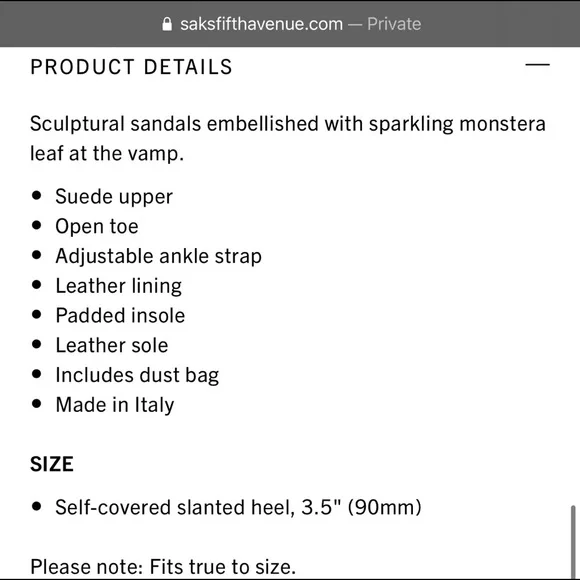
Task: Click the PRODUCT DETAILS heading
Action: 131,67
